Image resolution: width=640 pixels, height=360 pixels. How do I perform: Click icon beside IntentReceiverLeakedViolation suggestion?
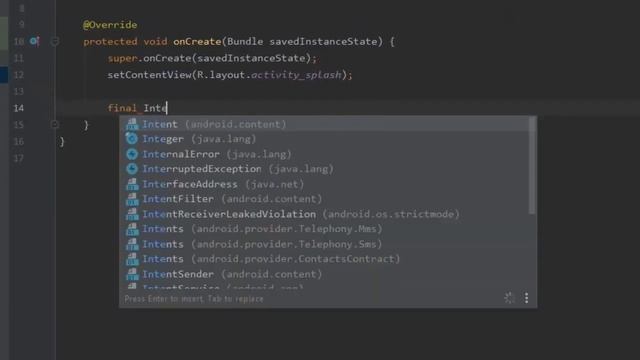(x=132, y=214)
